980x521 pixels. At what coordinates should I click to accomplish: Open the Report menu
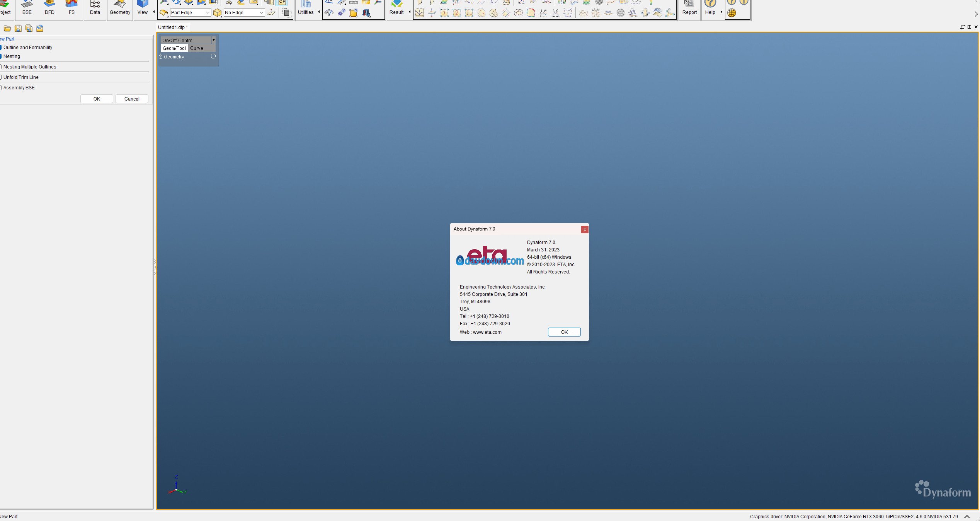tap(689, 8)
